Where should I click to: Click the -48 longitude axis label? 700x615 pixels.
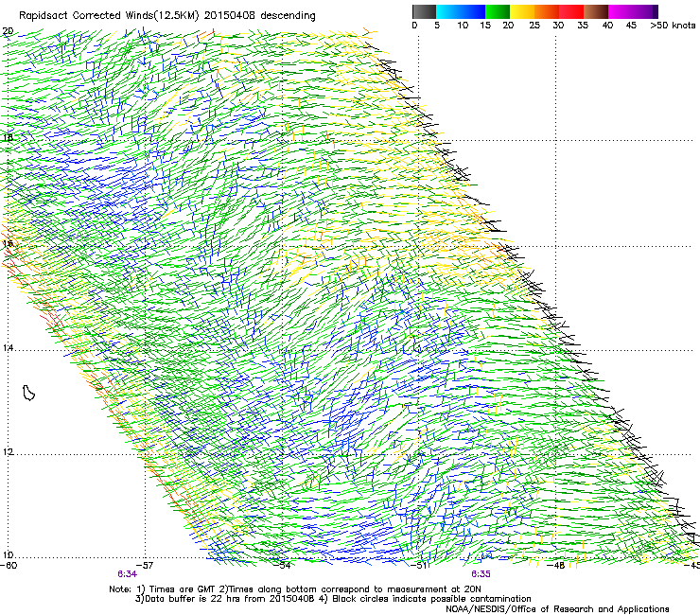tap(556, 566)
